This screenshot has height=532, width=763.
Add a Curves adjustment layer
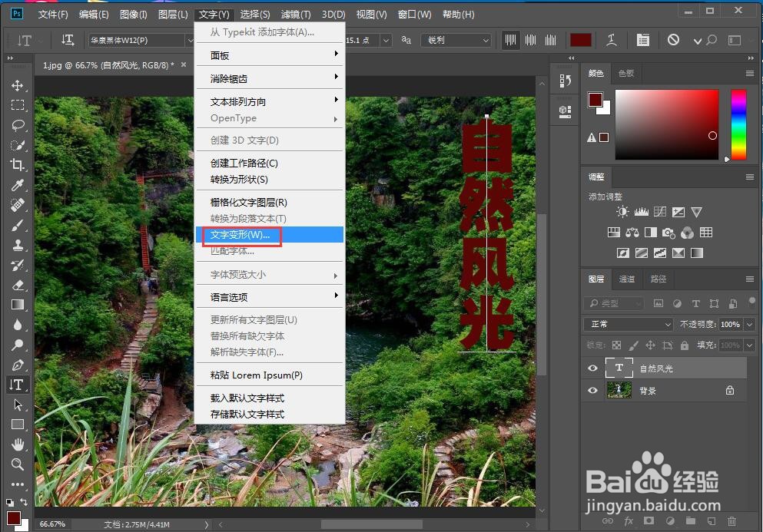click(659, 212)
